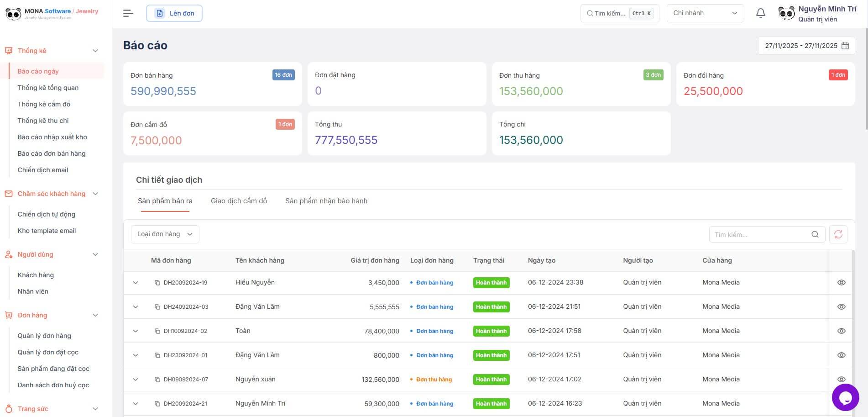Open the Loại đơn hàng filter dropdown
The height and width of the screenshot is (417, 868).
point(165,234)
